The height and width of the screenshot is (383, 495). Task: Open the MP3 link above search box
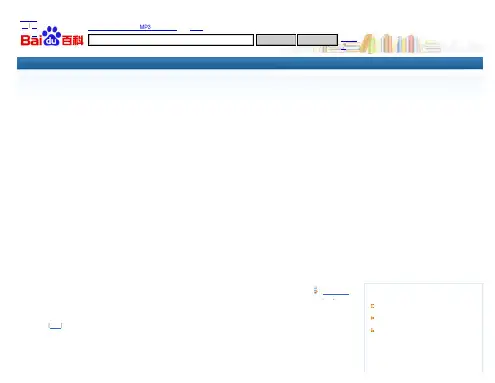tap(145, 27)
